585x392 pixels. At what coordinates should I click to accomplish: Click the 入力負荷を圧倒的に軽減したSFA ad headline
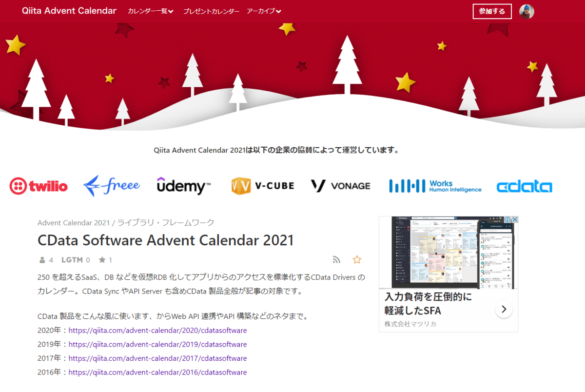tap(428, 303)
